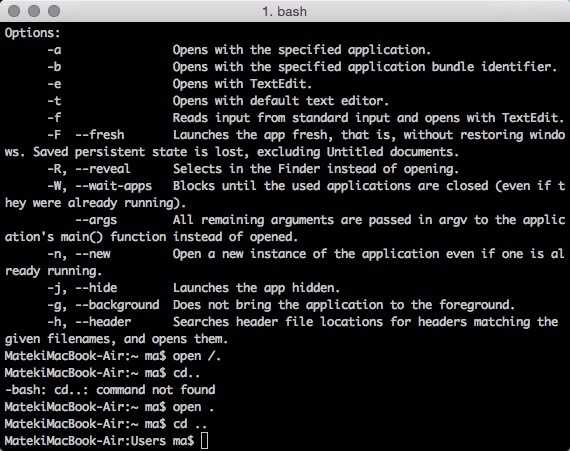Click 'Opens with TextEdit.' description
The height and width of the screenshot is (451, 570).
(242, 84)
